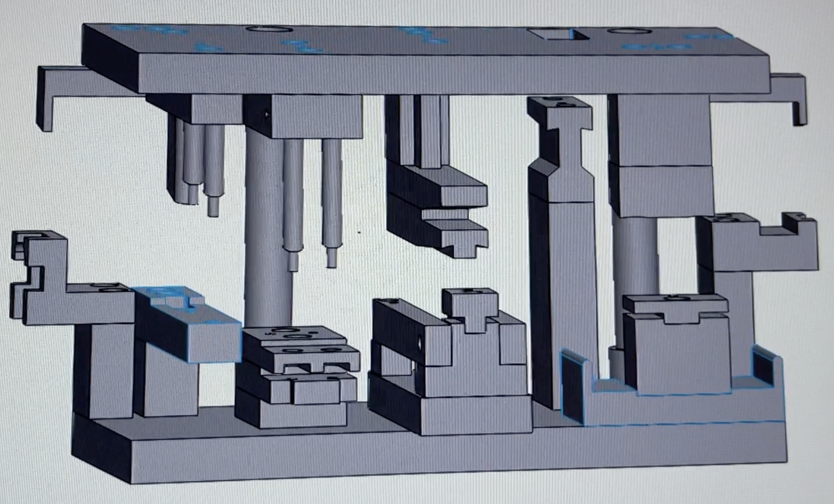
Task: Select the large block under top plate right
Action: click(x=661, y=155)
